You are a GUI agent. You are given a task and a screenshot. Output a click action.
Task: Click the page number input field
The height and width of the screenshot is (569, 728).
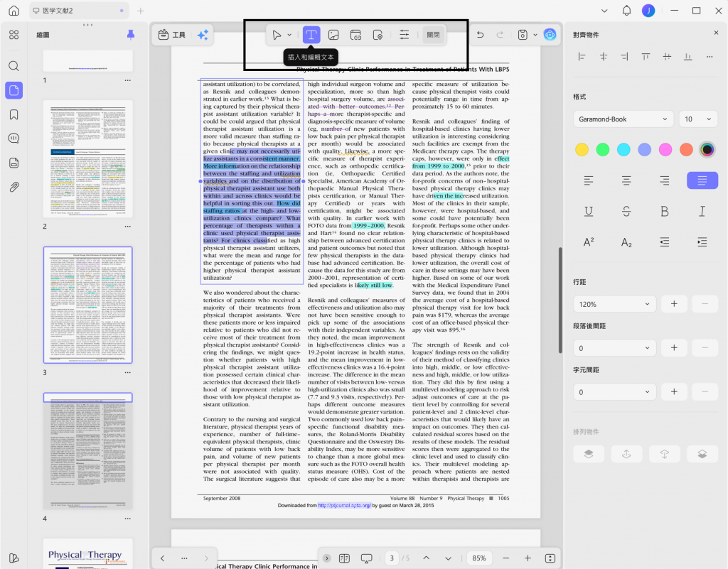coord(392,558)
